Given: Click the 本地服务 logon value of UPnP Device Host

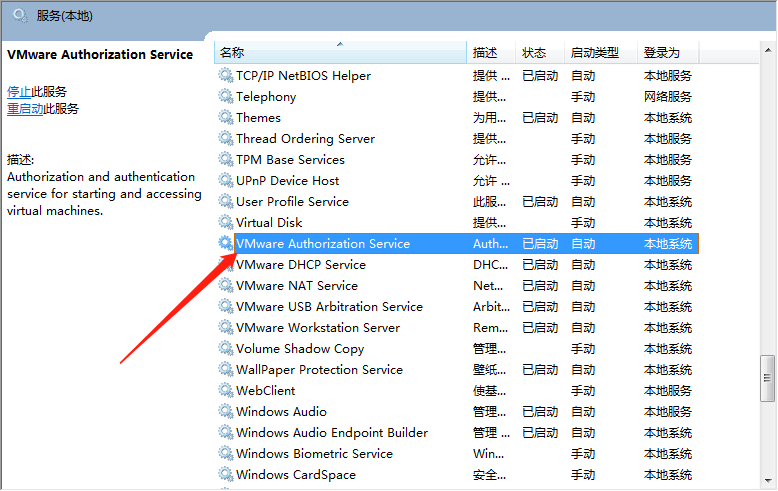Looking at the screenshot, I should [667, 181].
